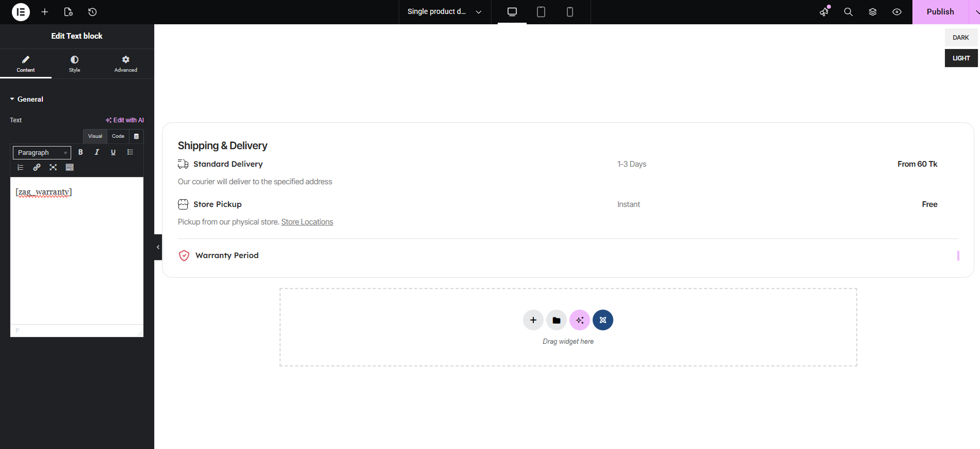This screenshot has width=980, height=449.
Task: Open the document settings page icon
Action: tap(68, 12)
